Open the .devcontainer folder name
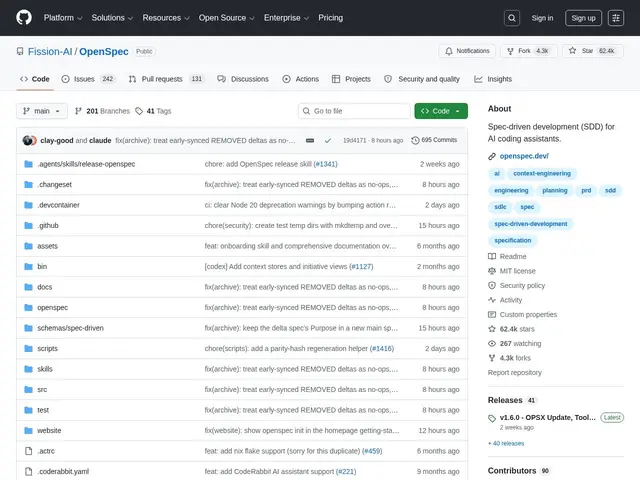Viewport: 640px width, 480px height. 58,205
